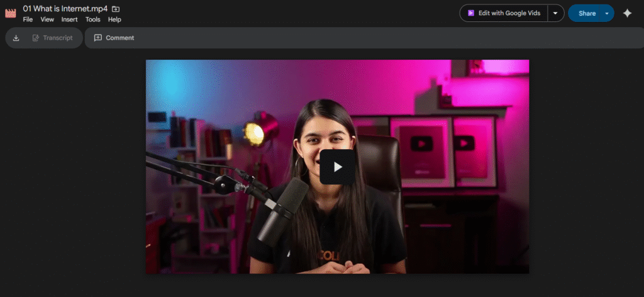Download the video using the download icon
Screen dimensions: 644x297
[16, 38]
